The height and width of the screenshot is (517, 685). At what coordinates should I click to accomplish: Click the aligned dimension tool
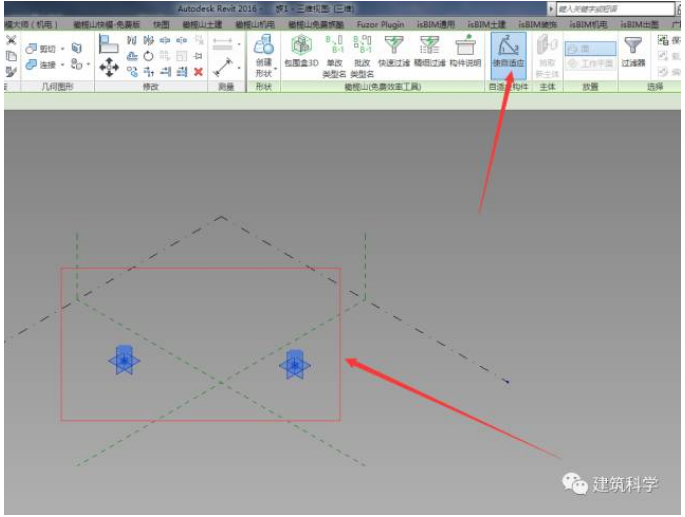pos(223,44)
